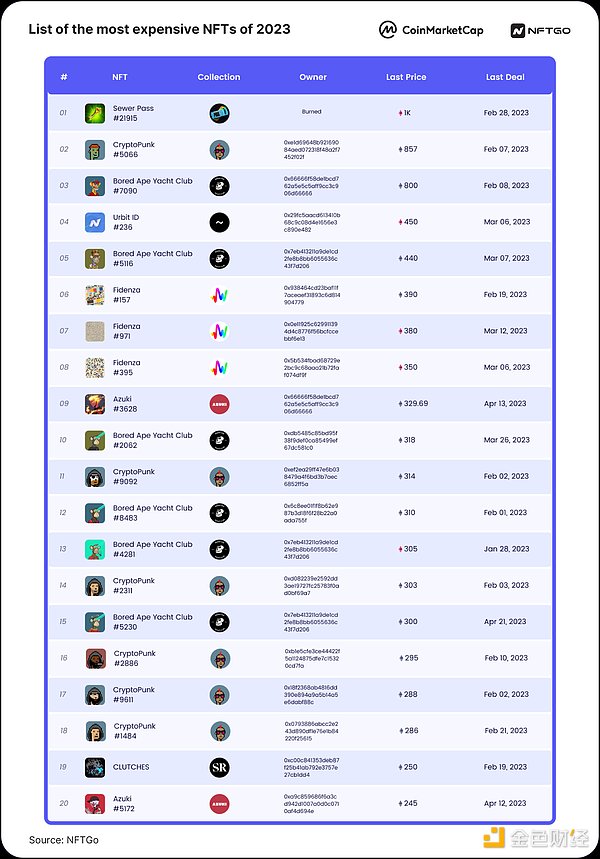Click the CLUTCHES SR collection icon
The height and width of the screenshot is (859, 600).
pyautogui.click(x=220, y=767)
